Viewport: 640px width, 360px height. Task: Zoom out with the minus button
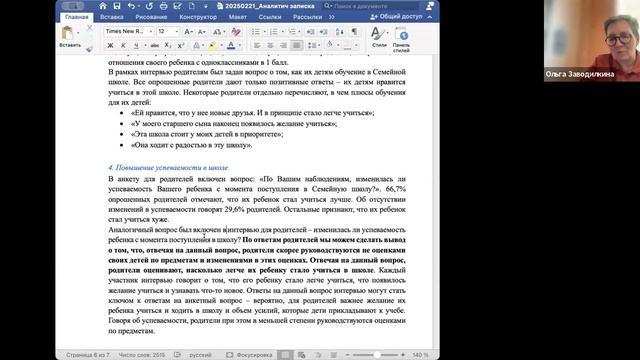point(347,355)
